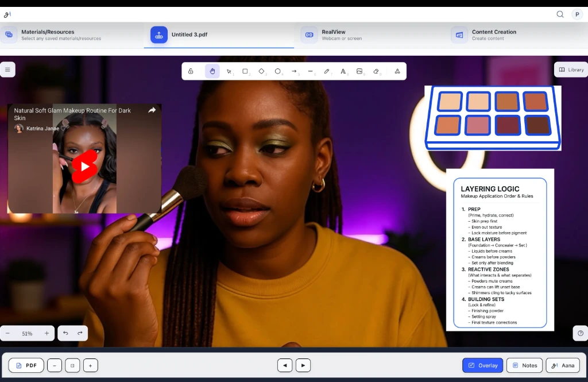This screenshot has width=588, height=382.
Task: Select the Layering Logic card
Action: 500,250
